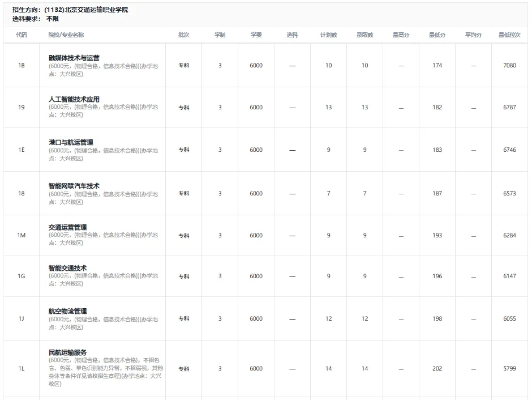Click 专科 batch cell in 融媒体技术与运营 row

click(x=183, y=65)
